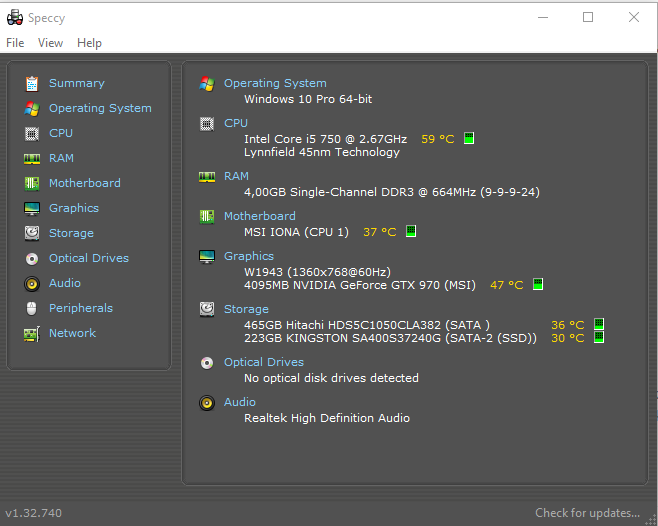Click the Graphics monitor icon in sidebar
The image size is (658, 526).
tap(32, 209)
